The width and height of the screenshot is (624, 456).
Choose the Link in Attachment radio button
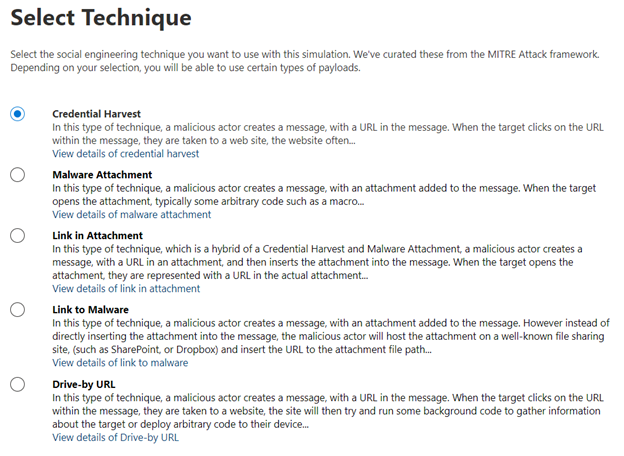pyautogui.click(x=17, y=236)
